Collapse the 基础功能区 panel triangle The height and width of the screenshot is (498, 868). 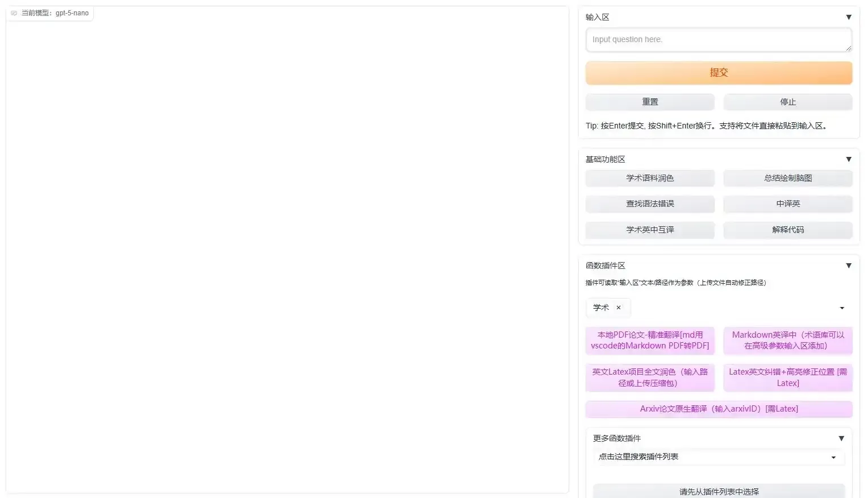(x=849, y=159)
